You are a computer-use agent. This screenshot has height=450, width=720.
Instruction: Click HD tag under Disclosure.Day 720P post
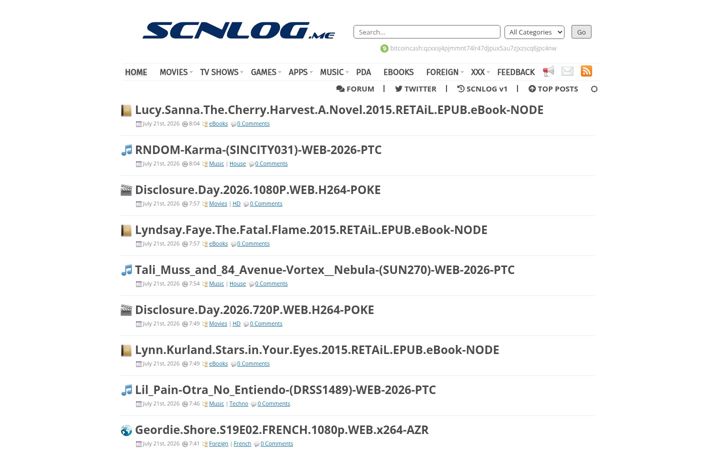pos(236,324)
